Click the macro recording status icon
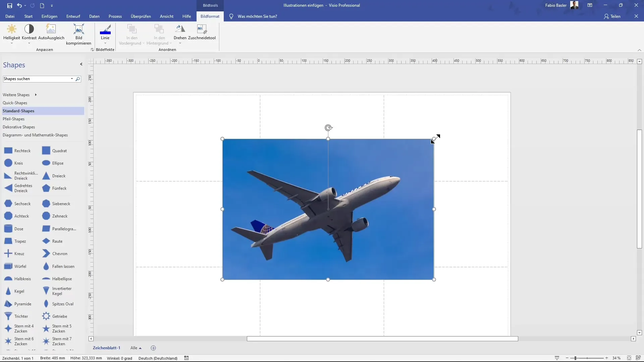Screen dimensions: 644x362 [x=186, y=358]
